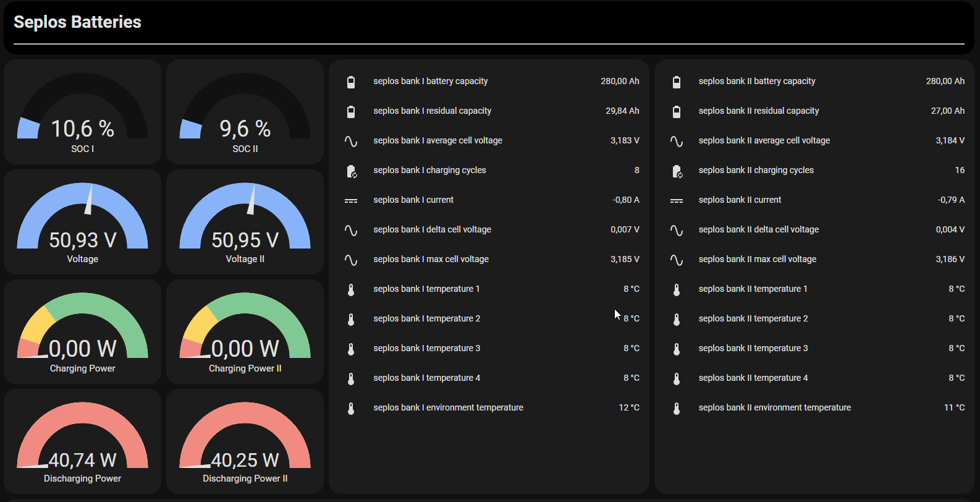Screen dimensions: 980x502
Task: Click battery icon for bank I battery capacity
Action: pyautogui.click(x=351, y=82)
